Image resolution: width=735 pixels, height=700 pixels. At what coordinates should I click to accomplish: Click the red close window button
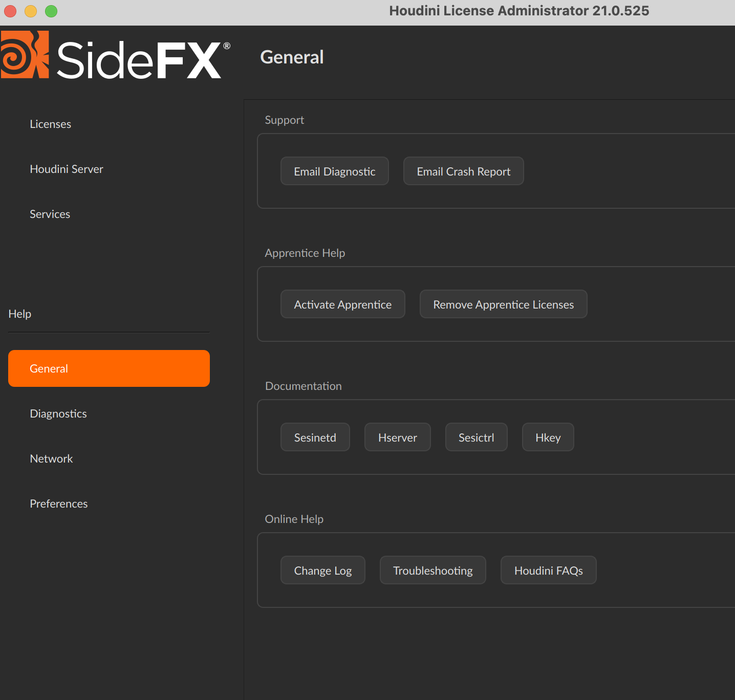[10, 11]
